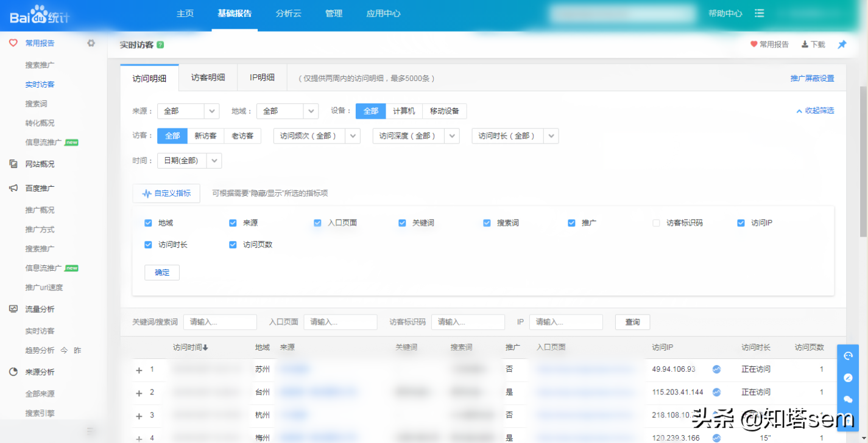
Task: Click the 确定 button
Action: pyautogui.click(x=162, y=273)
